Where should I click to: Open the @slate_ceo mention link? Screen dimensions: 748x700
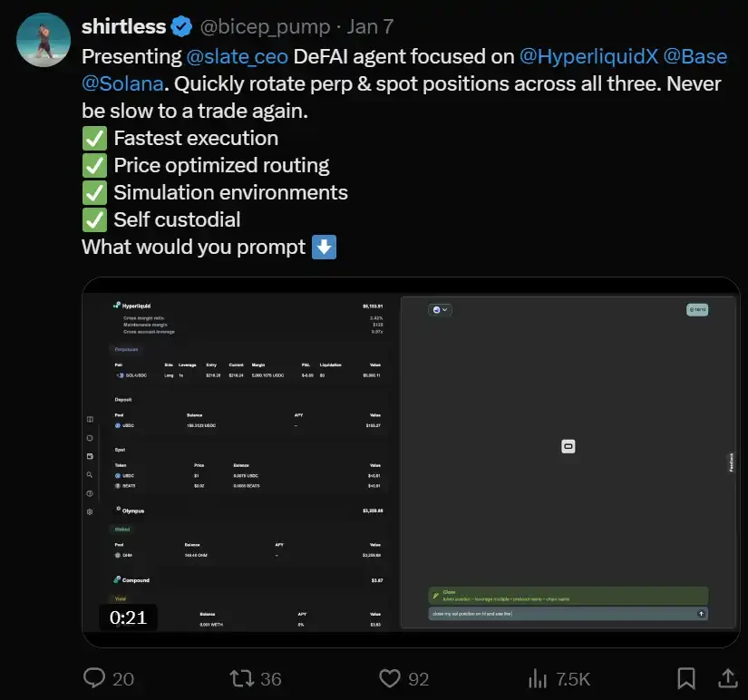tap(237, 56)
